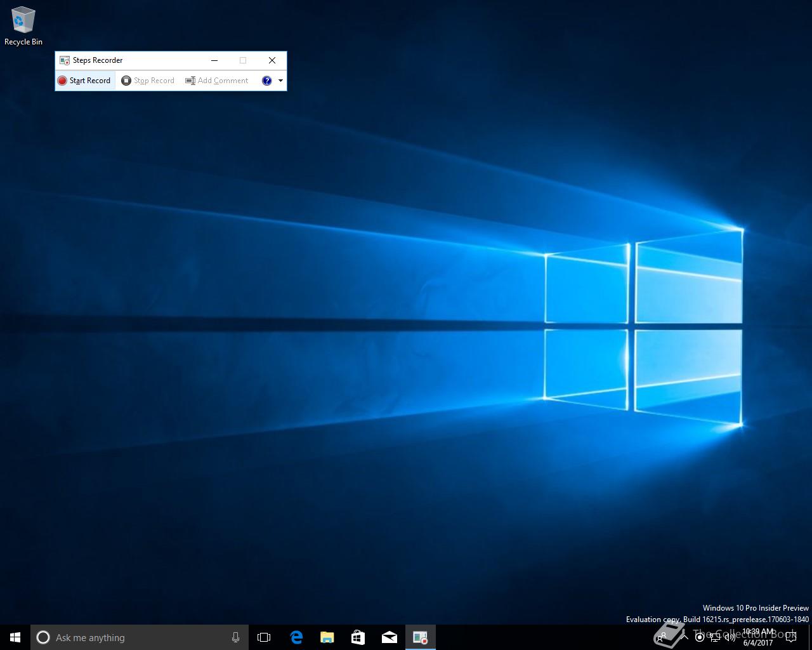Open the volume speaker tray icon
This screenshot has height=650, width=812.
[730, 637]
